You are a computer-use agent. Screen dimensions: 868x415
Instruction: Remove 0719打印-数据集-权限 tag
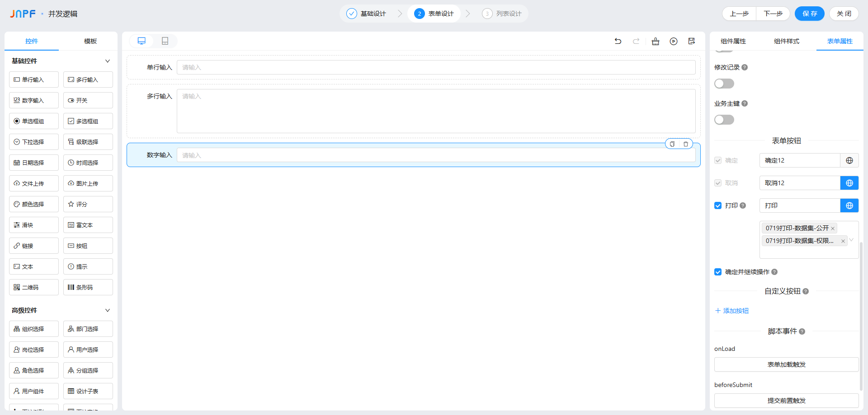(x=843, y=241)
